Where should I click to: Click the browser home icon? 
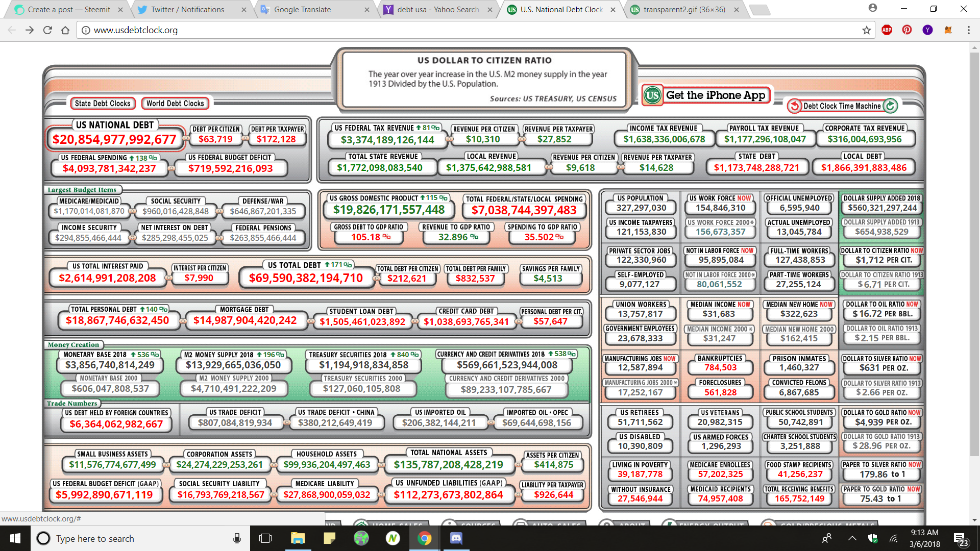coord(65,30)
